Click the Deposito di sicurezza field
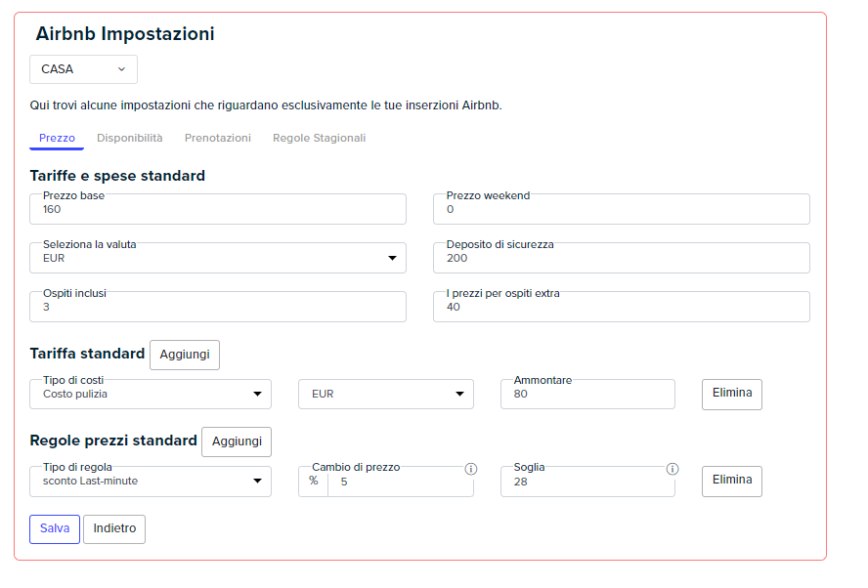The image size is (868, 588). pyautogui.click(x=621, y=258)
